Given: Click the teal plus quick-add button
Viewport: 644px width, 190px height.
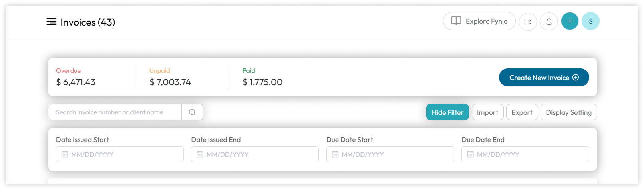Looking at the screenshot, I should [570, 21].
